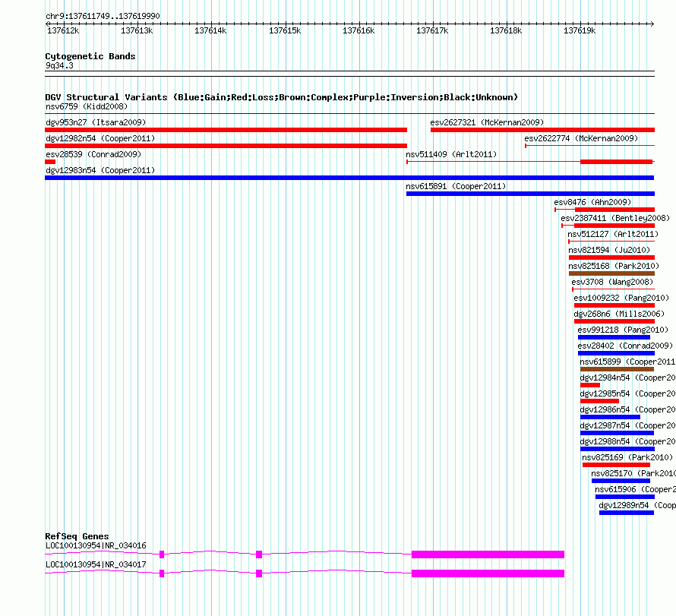Click the nsv6759 (Kidd2008) variant label
Viewport: 676px width, 616px height.
[87, 106]
